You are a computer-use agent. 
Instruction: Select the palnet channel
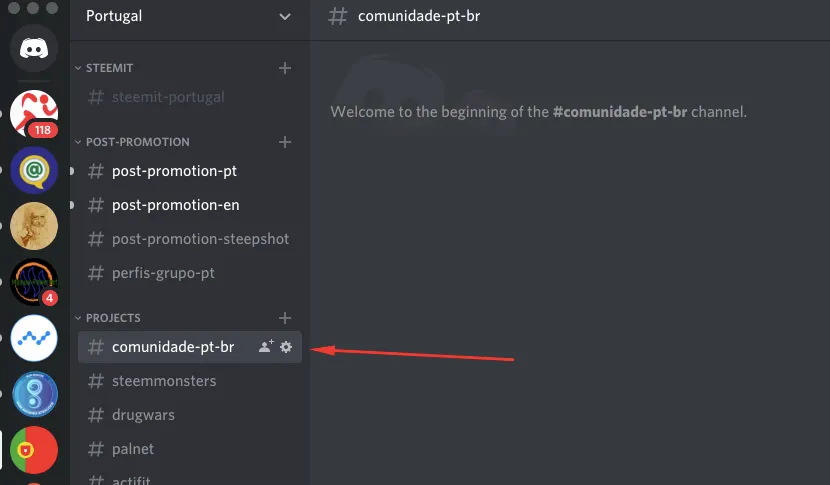pyautogui.click(x=133, y=449)
